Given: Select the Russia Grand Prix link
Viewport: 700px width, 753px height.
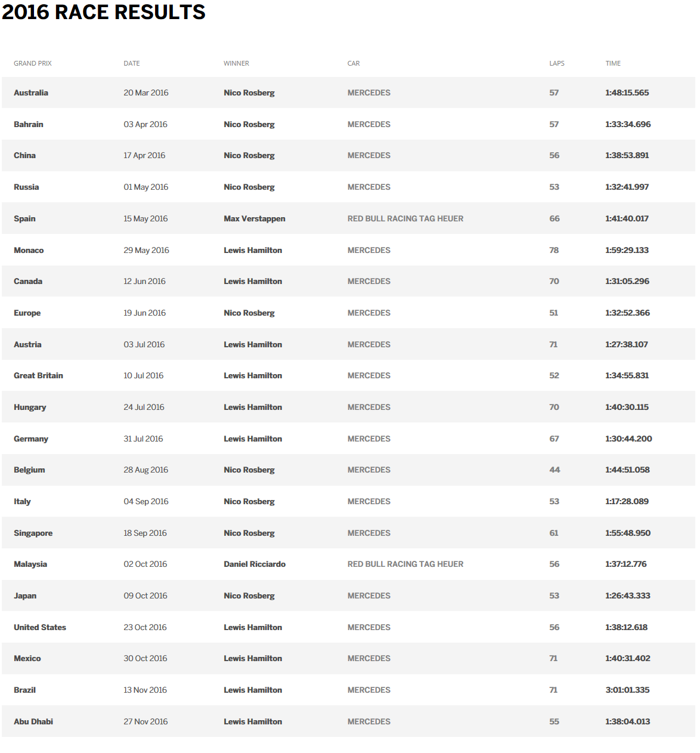Looking at the screenshot, I should [x=26, y=187].
